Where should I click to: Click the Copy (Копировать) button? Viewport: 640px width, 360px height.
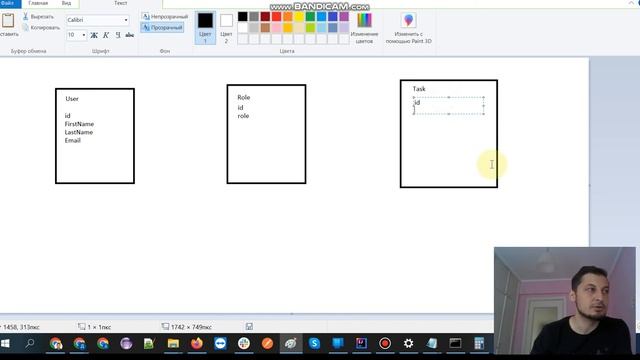click(x=41, y=28)
